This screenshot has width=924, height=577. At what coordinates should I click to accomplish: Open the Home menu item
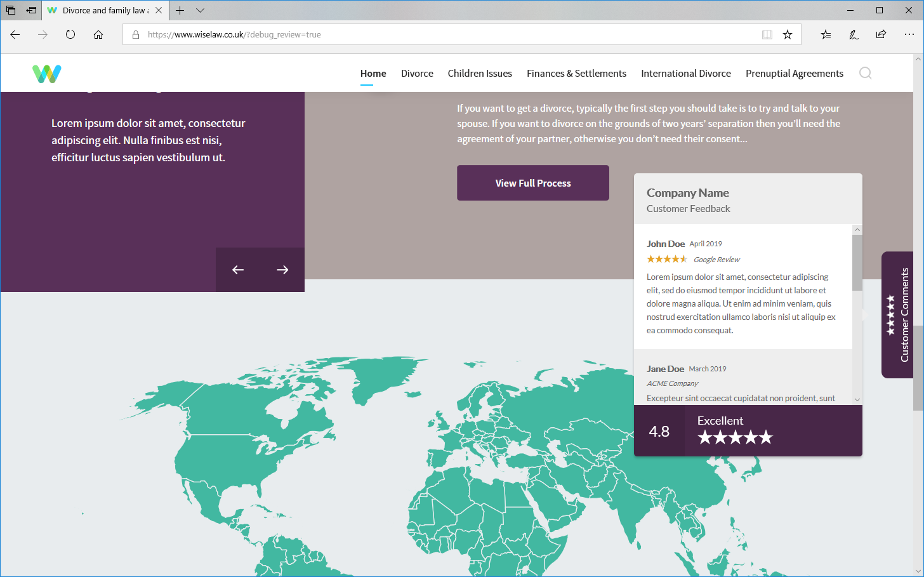[373, 74]
